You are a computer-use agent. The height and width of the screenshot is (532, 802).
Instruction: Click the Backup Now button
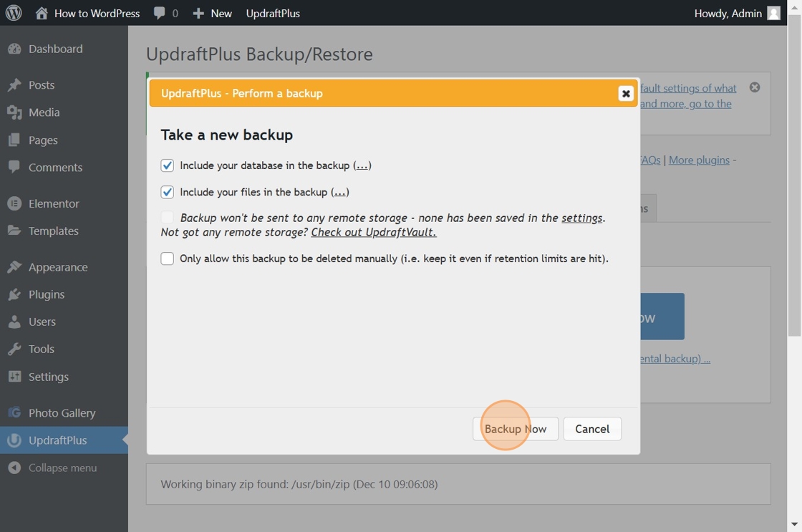(x=516, y=429)
